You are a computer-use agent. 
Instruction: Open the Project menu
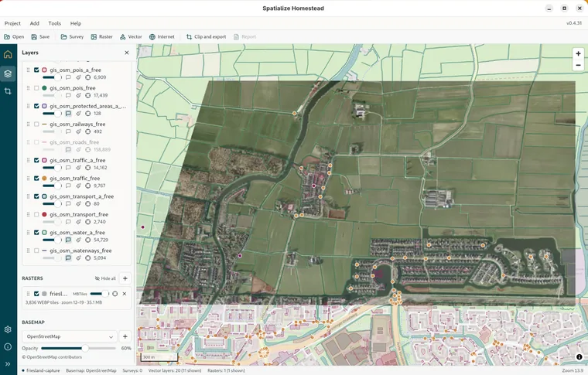tap(12, 23)
